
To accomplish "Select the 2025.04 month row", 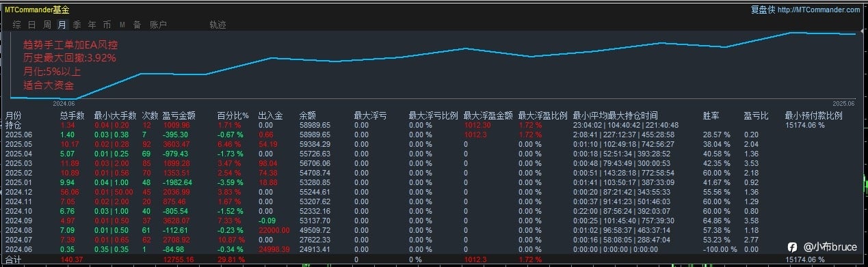I will click(x=434, y=154).
